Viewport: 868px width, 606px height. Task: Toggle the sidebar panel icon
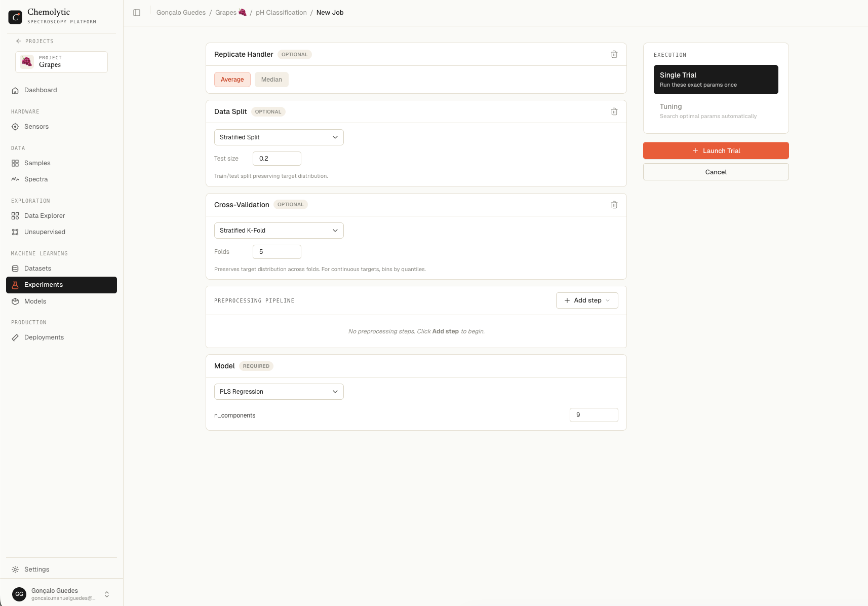click(137, 13)
